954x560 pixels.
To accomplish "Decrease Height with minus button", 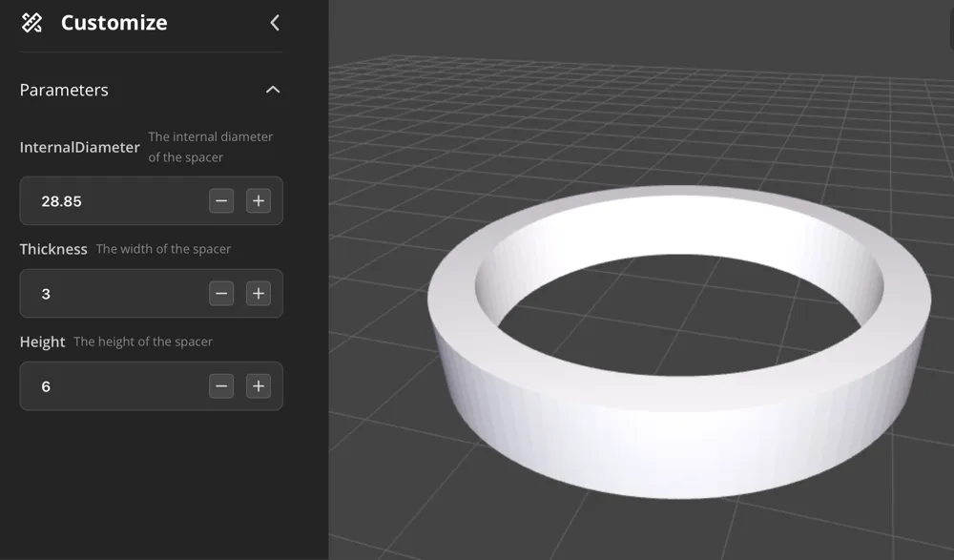I will [221, 386].
